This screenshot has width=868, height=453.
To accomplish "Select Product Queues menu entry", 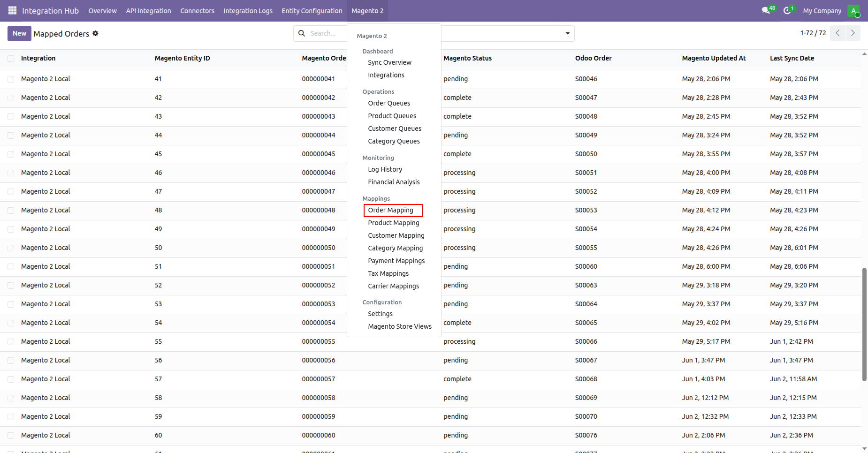I will (392, 116).
